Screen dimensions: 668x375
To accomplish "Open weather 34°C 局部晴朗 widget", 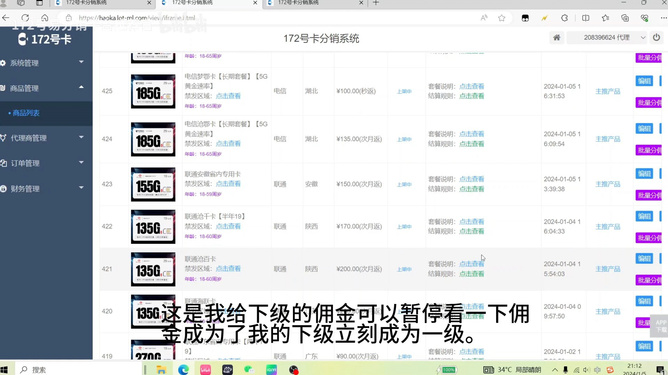I will pos(513,369).
